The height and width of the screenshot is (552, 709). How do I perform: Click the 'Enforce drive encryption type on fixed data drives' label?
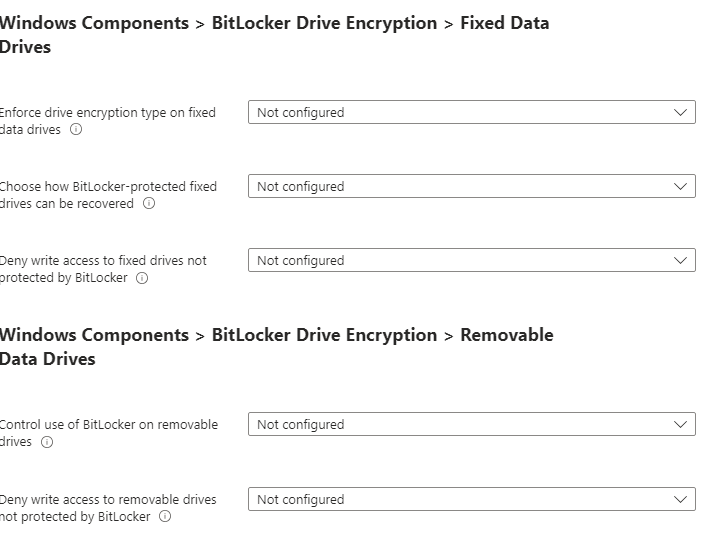pos(108,121)
